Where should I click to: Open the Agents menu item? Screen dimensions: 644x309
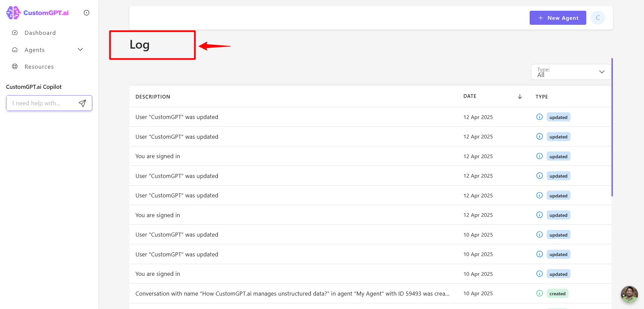tap(35, 50)
